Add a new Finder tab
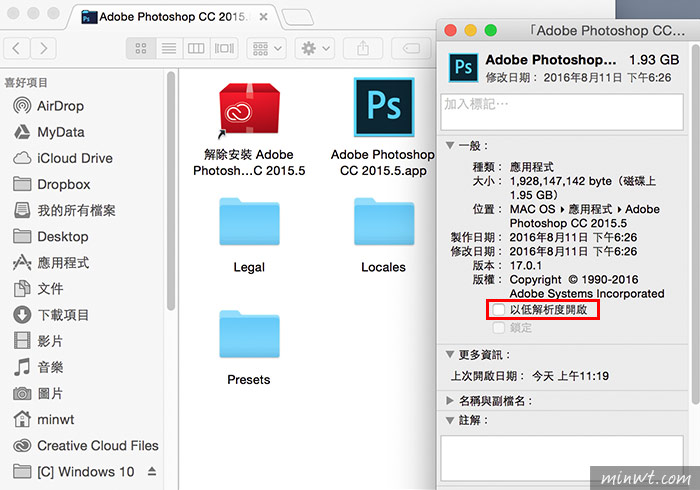700x490 pixels. [x=298, y=17]
